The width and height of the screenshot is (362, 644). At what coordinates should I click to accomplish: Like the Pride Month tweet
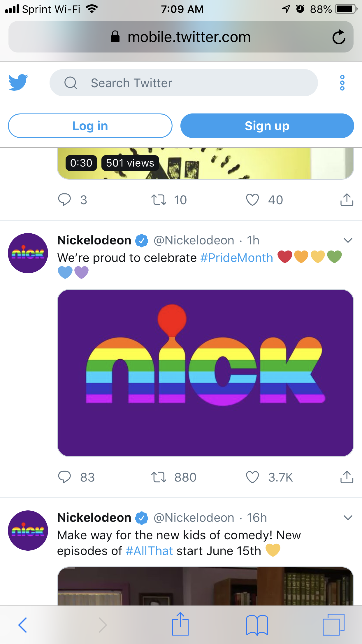point(252,477)
